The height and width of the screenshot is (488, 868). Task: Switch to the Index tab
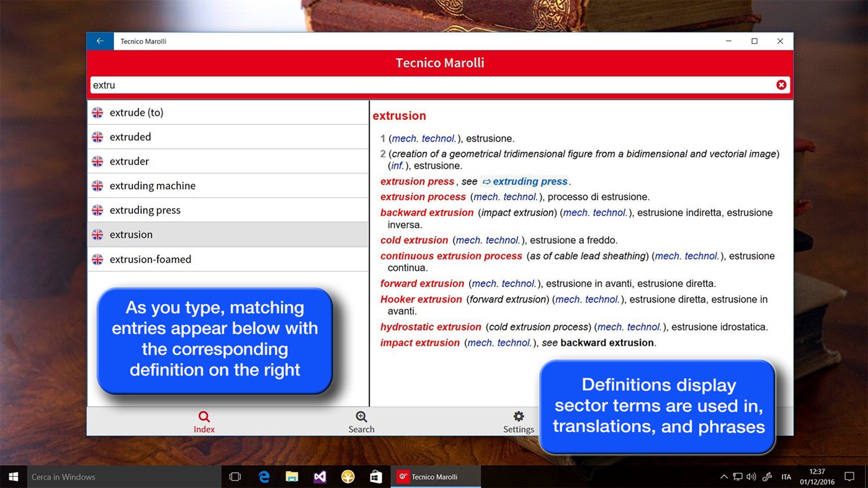pyautogui.click(x=204, y=421)
